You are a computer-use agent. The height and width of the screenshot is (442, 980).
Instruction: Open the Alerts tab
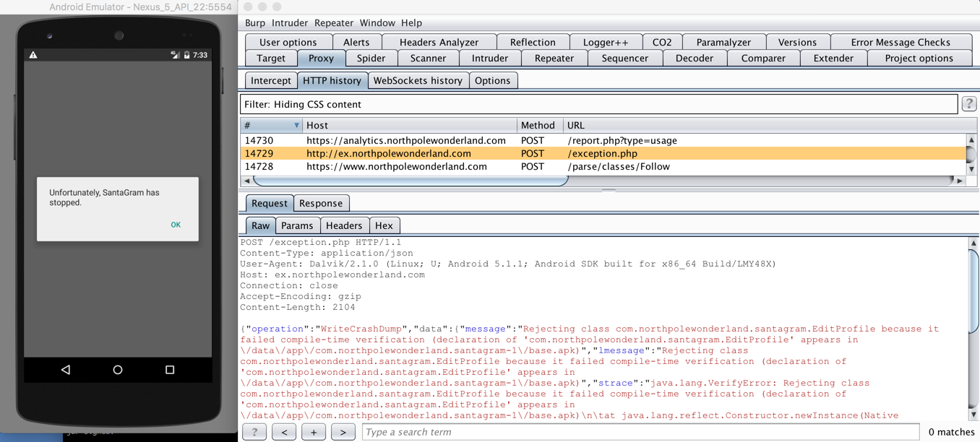(x=356, y=43)
